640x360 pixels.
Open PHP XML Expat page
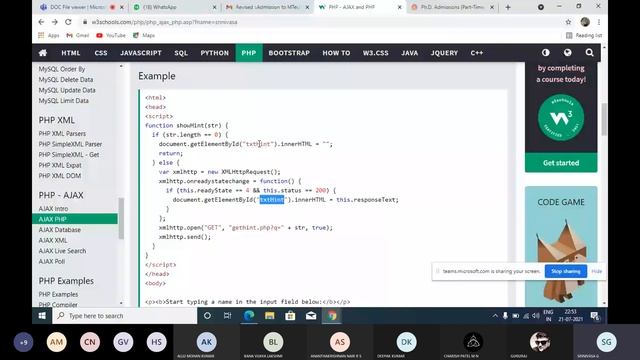tap(60, 165)
